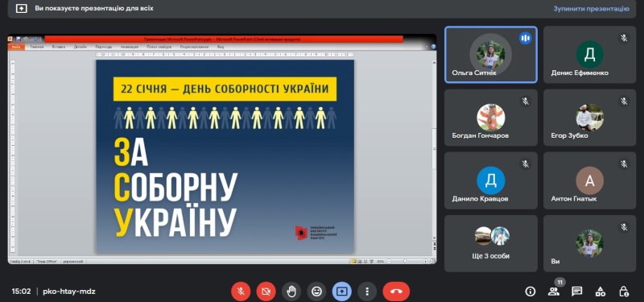Image resolution: width=644 pixels, height=302 pixels.
Task: Turn on the camera
Action: (266, 292)
